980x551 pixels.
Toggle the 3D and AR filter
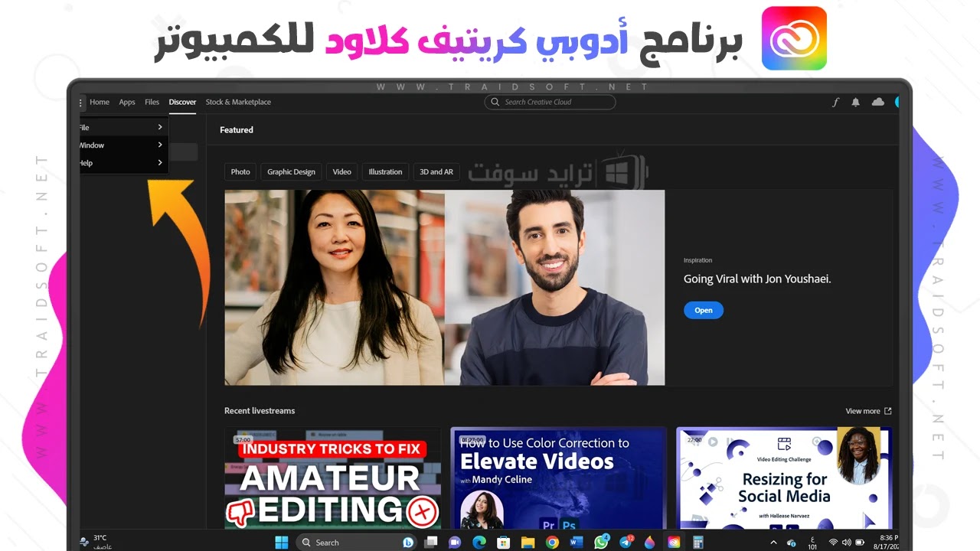coord(436,171)
